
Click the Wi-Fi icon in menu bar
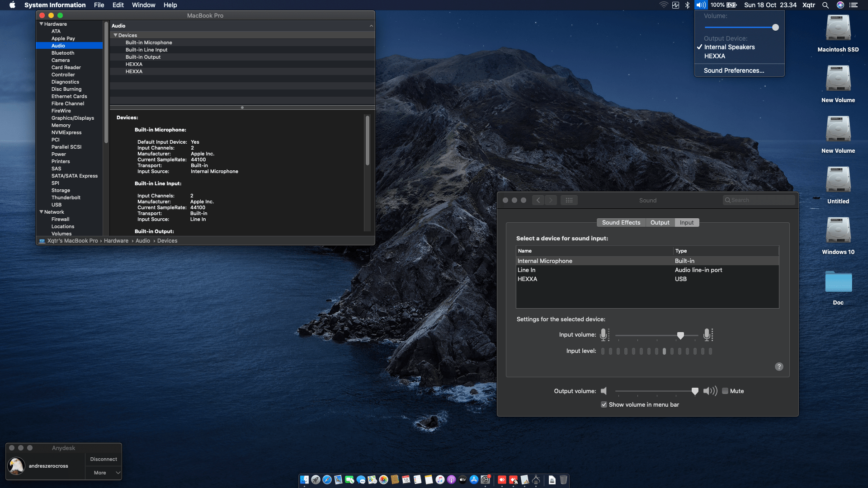(x=663, y=5)
